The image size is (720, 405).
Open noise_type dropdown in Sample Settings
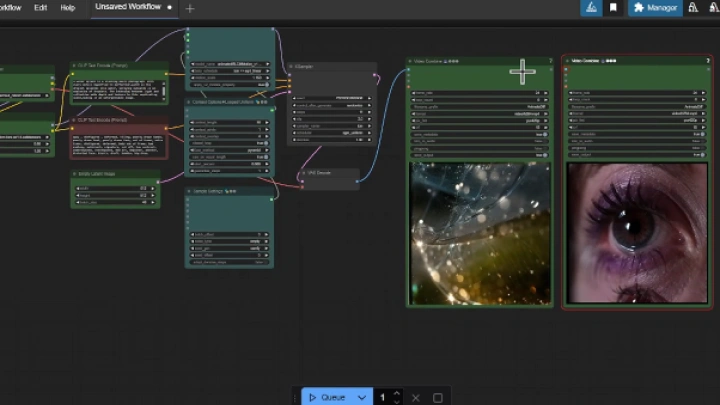pos(229,242)
